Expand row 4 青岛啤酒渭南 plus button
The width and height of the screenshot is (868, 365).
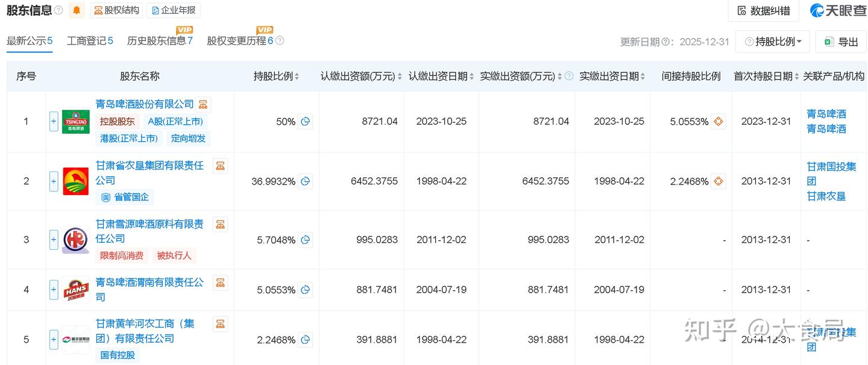pyautogui.click(x=54, y=290)
